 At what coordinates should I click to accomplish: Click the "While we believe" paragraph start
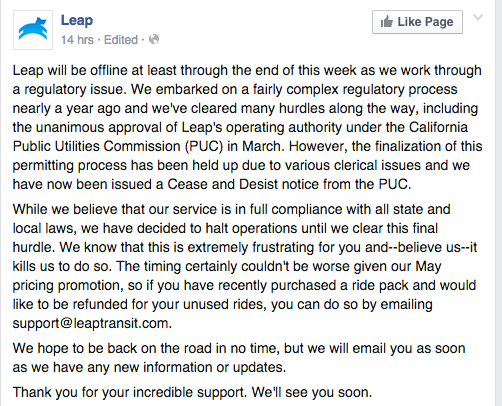[66, 209]
